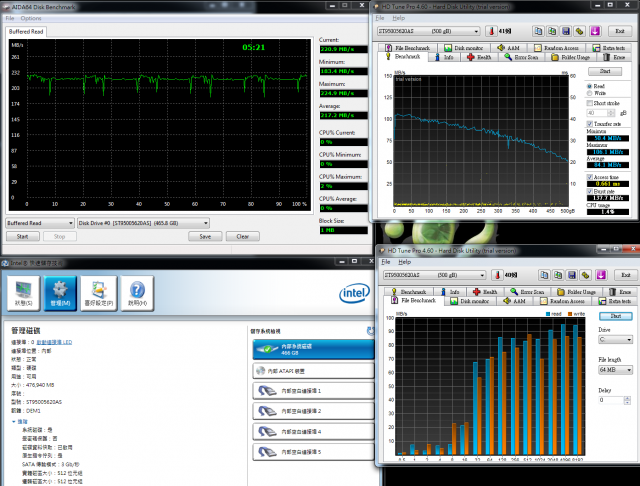Select internal system disk 466 GB
This screenshot has height=486, width=640.
point(313,349)
